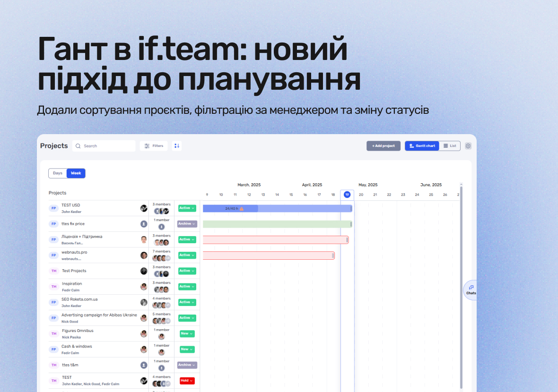Click "7 members" on webnauts.pro row
Screen dimensions: 558x392
click(x=162, y=252)
